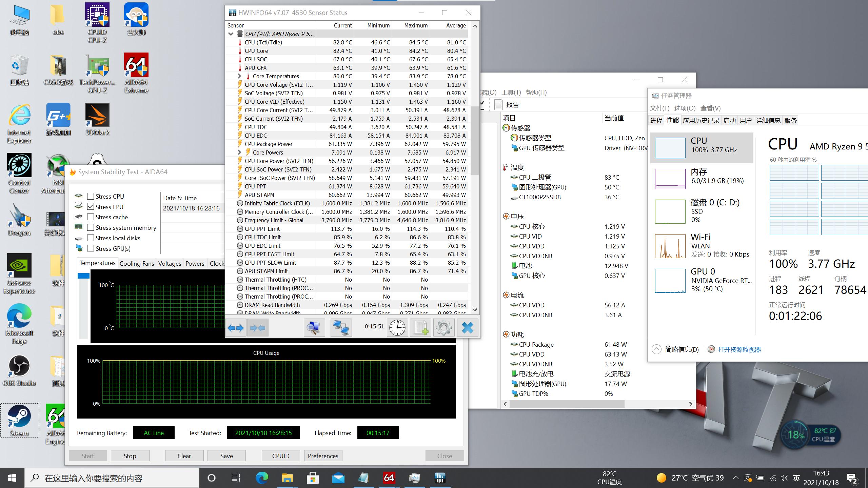The image size is (868, 488).
Task: Click HWiNFO expand columns arrows icon
Action: pyautogui.click(x=236, y=327)
